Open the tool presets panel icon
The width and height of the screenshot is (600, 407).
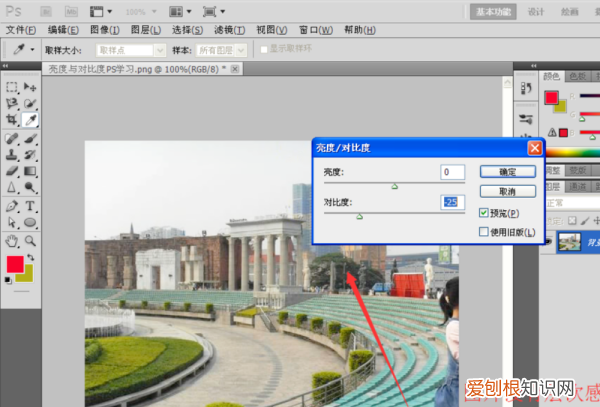(526, 119)
